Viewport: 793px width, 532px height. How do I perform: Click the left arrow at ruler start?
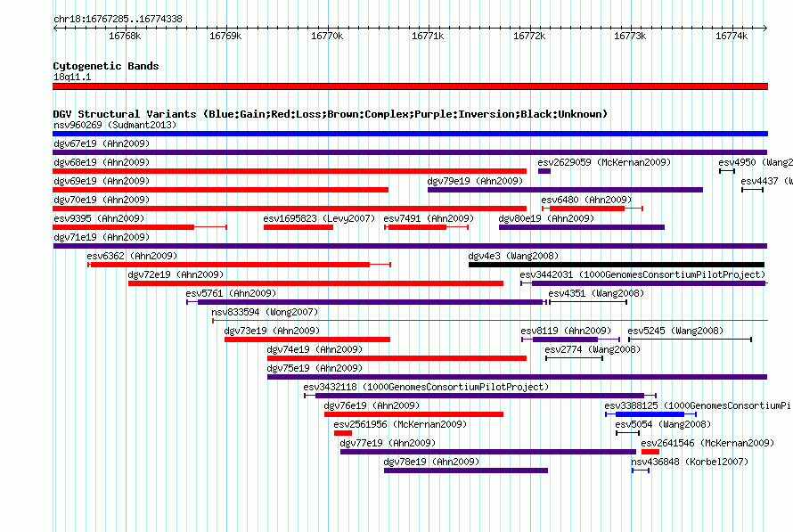coord(55,29)
